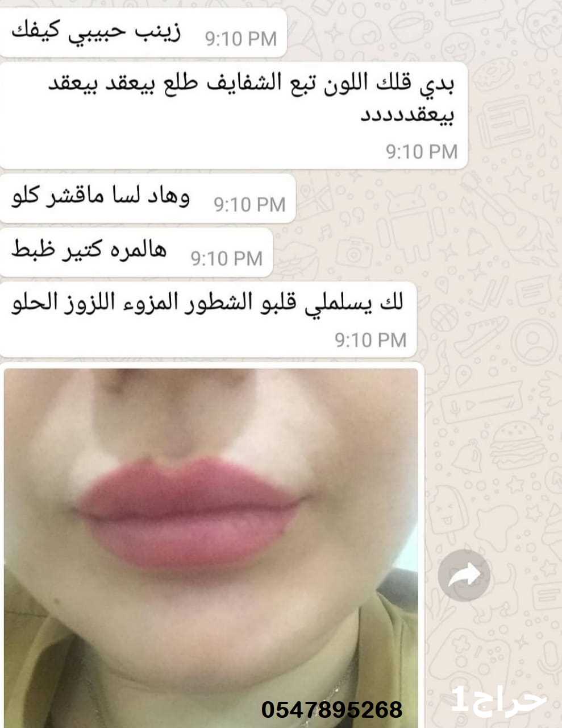Tap timestamp under the بيعقد message
The image size is (562, 728).
[422, 151]
